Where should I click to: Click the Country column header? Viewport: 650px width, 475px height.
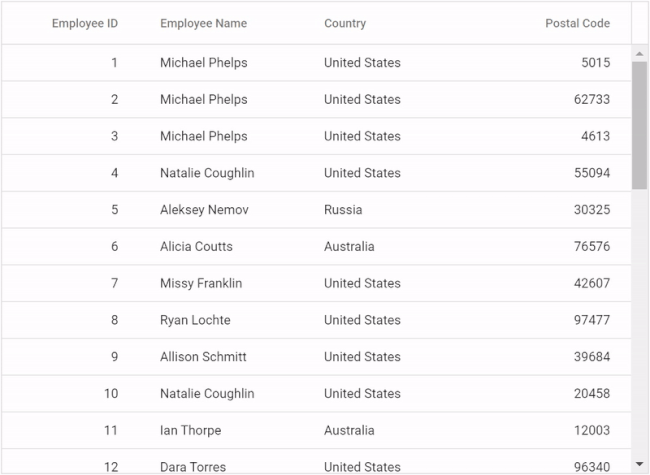(345, 23)
